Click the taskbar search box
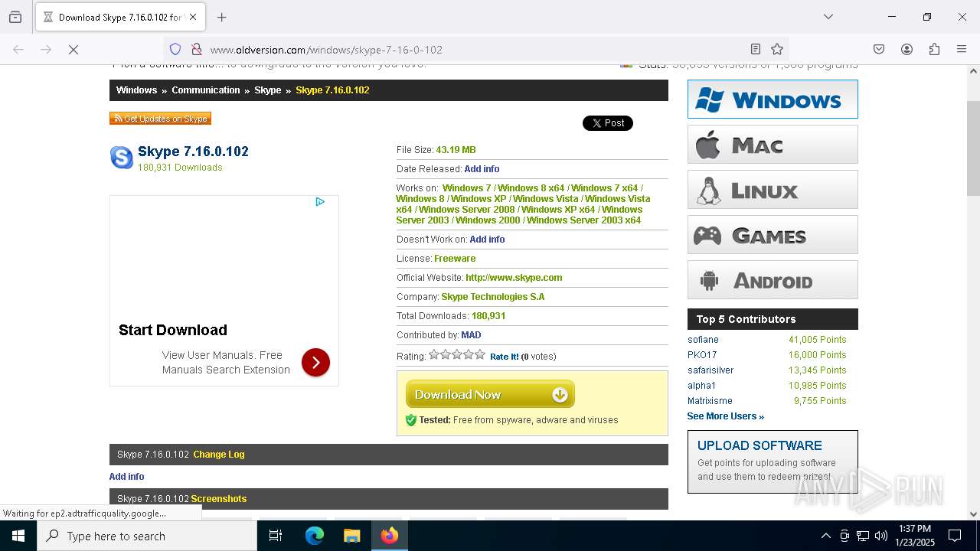The width and height of the screenshot is (980, 551). pos(147,536)
